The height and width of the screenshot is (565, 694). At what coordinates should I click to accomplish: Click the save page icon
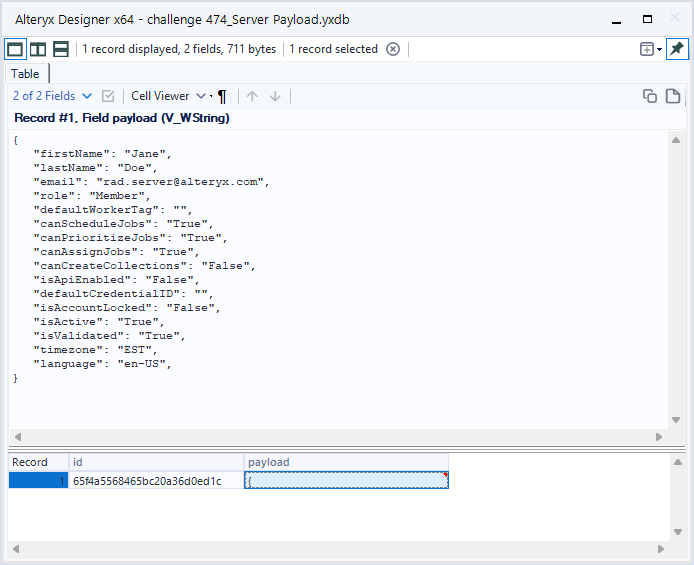673,96
